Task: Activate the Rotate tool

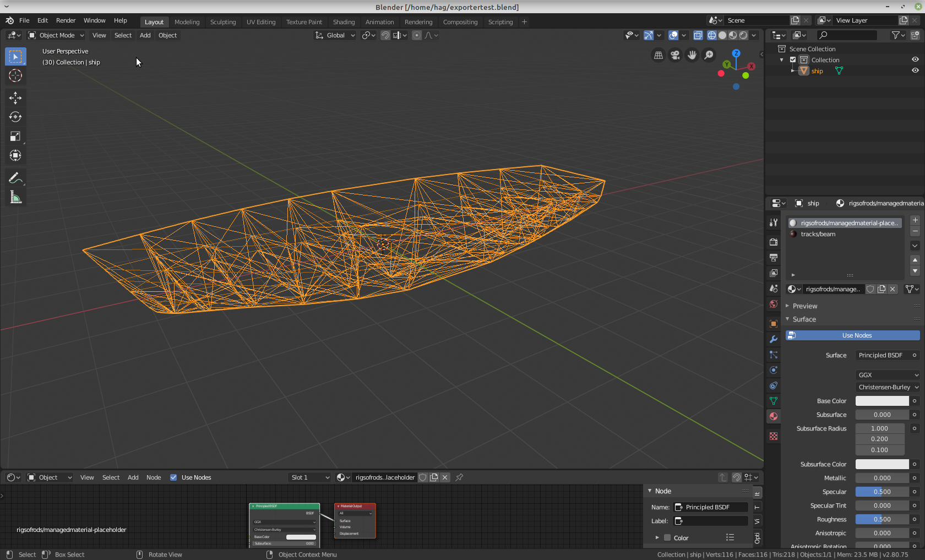Action: click(15, 117)
